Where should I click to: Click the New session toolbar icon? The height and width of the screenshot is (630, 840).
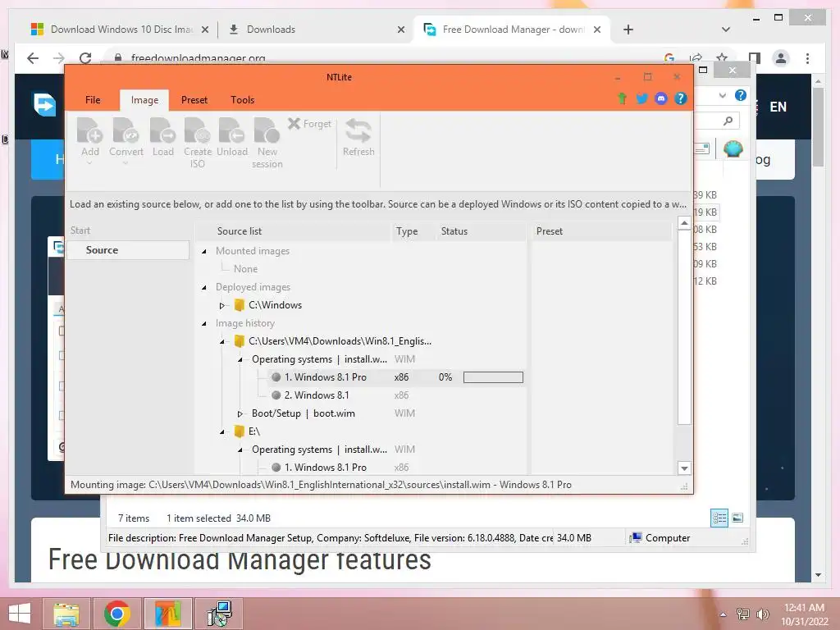(x=267, y=142)
